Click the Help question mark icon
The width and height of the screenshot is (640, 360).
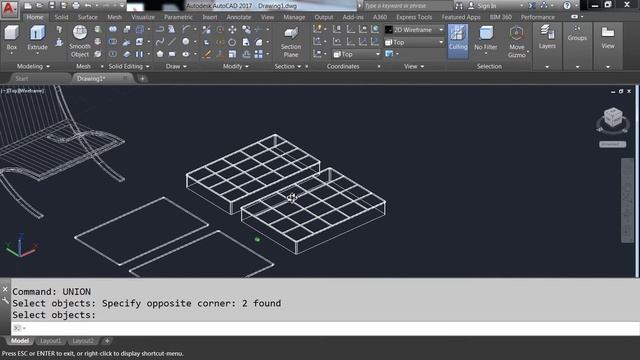567,6
